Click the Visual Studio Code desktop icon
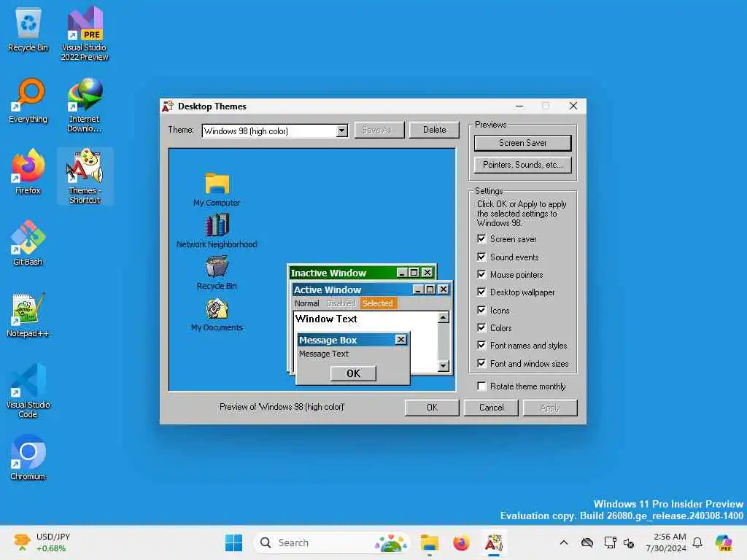Image resolution: width=747 pixels, height=560 pixels. pyautogui.click(x=28, y=391)
